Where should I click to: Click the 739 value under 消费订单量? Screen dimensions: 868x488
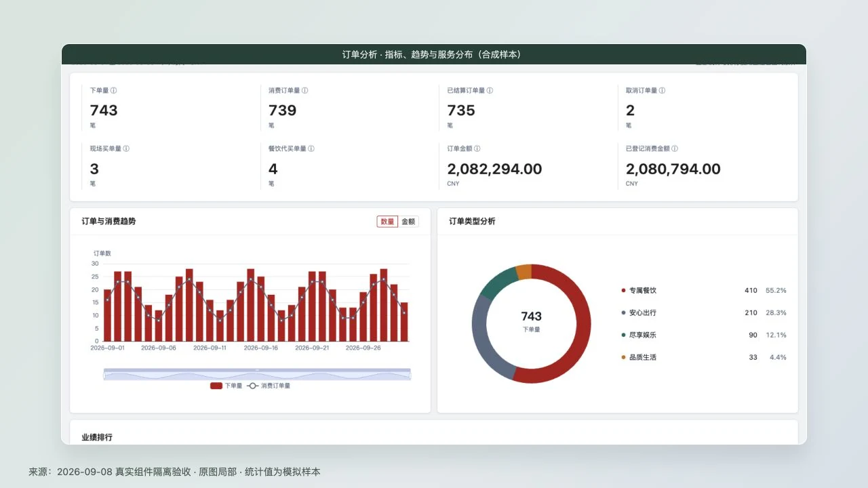point(283,110)
